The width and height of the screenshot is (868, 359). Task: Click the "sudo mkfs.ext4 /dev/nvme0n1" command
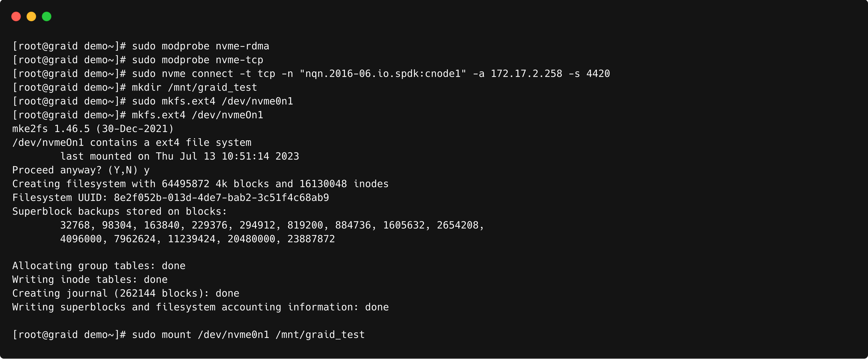pos(212,101)
